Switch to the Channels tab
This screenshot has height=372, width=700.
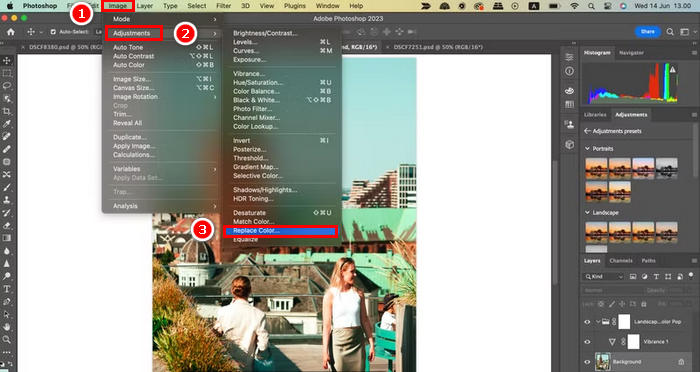tap(621, 260)
